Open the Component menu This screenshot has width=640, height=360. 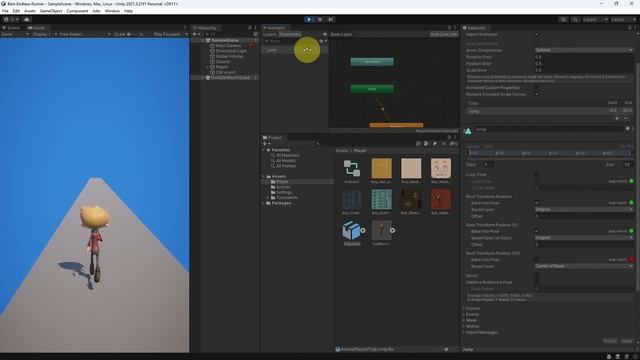click(77, 11)
